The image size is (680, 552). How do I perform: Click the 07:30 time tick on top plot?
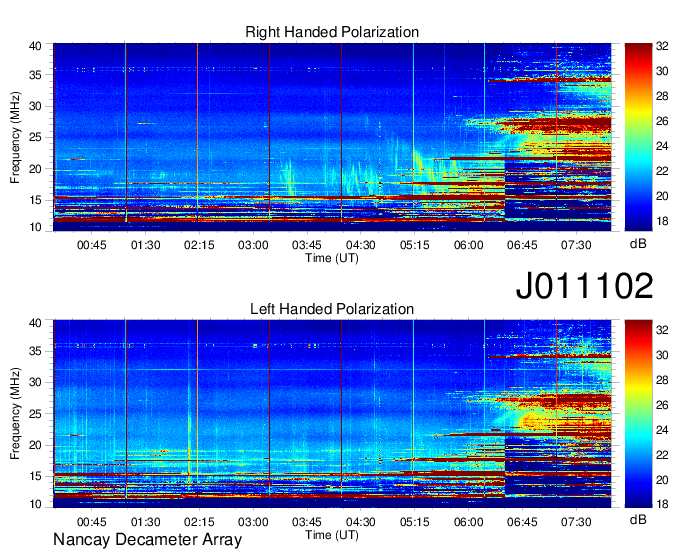coord(576,245)
